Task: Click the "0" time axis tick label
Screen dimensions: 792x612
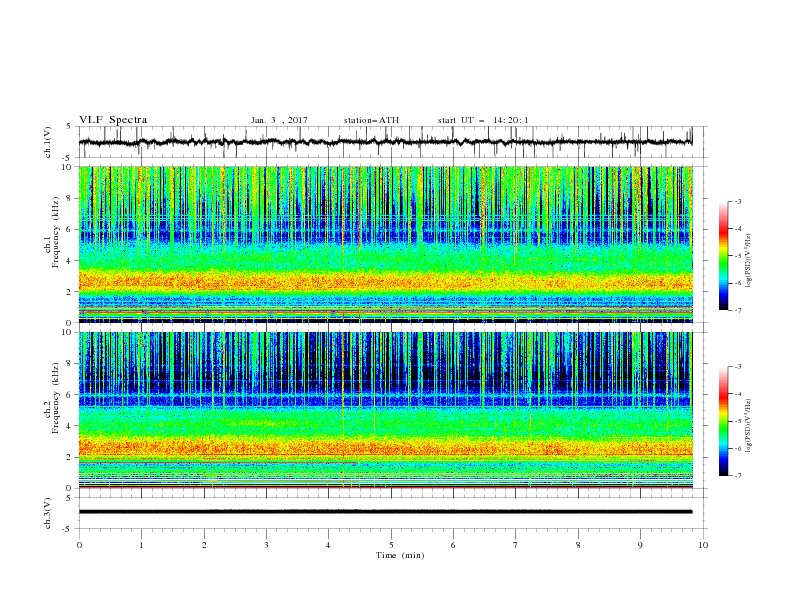Action: coord(79,545)
